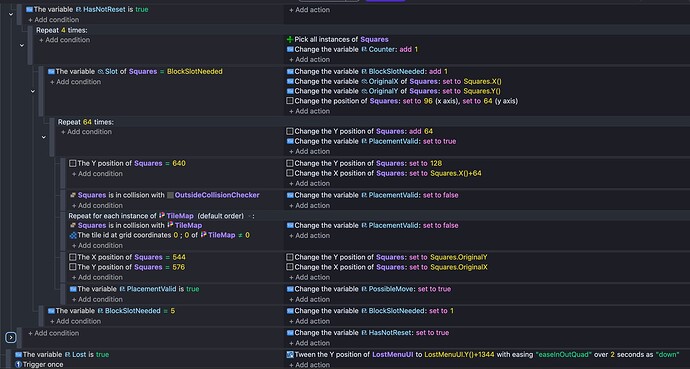Select the Pick all instances of Squares action
The image size is (690, 369).
pos(338,40)
